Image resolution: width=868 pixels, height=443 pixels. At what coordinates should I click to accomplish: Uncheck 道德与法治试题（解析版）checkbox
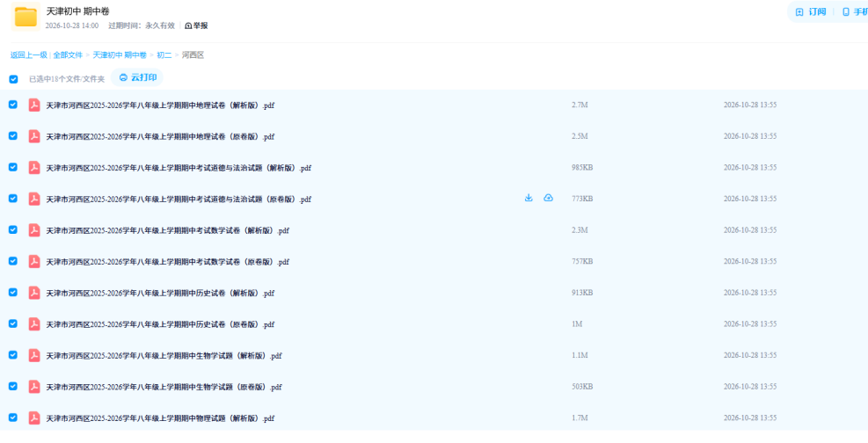pyautogui.click(x=12, y=167)
